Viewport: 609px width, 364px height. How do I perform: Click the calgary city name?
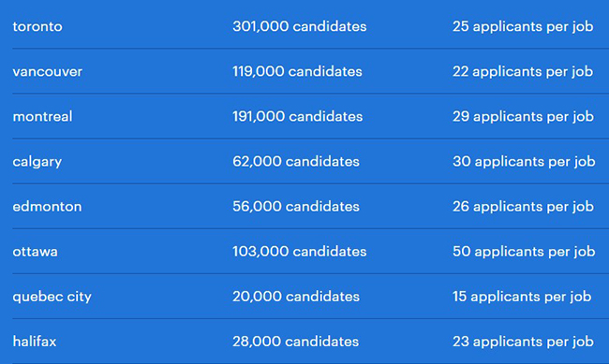pyautogui.click(x=37, y=162)
